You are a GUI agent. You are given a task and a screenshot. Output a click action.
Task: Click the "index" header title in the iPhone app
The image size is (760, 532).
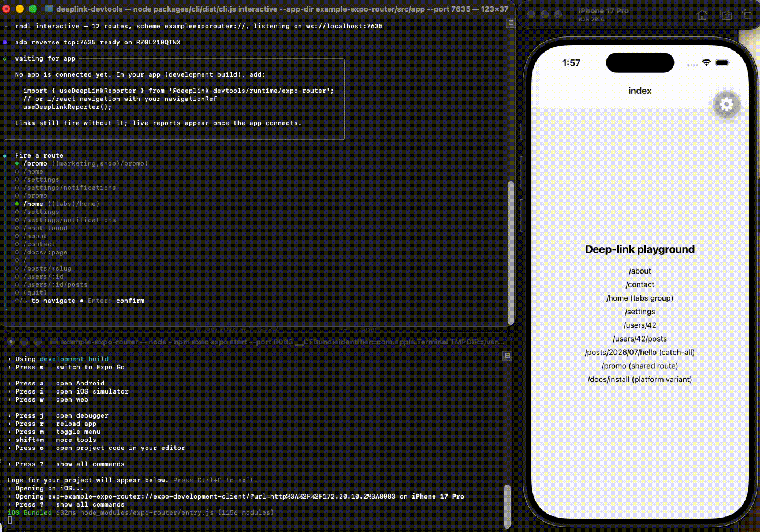[x=640, y=91]
